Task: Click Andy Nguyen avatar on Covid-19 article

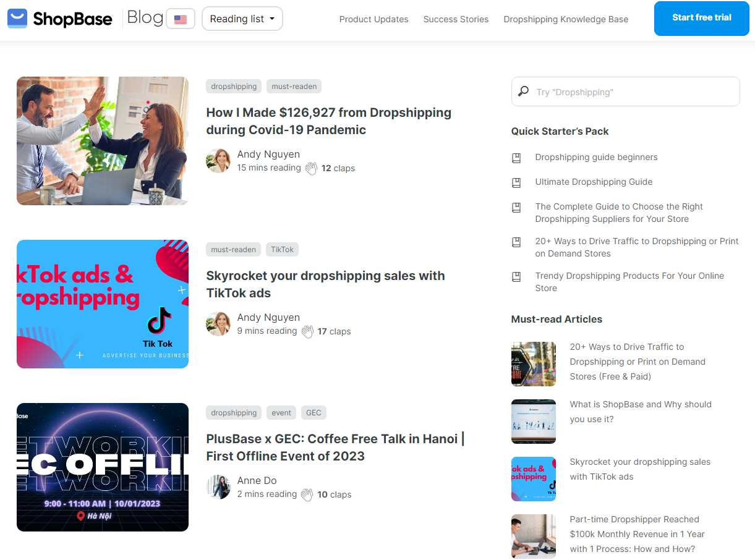Action: click(218, 161)
